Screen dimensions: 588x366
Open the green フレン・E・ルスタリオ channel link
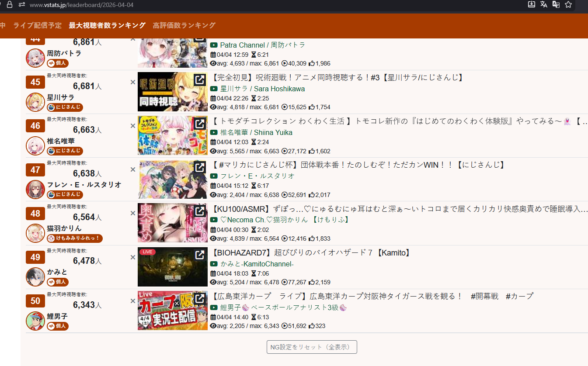(x=257, y=176)
